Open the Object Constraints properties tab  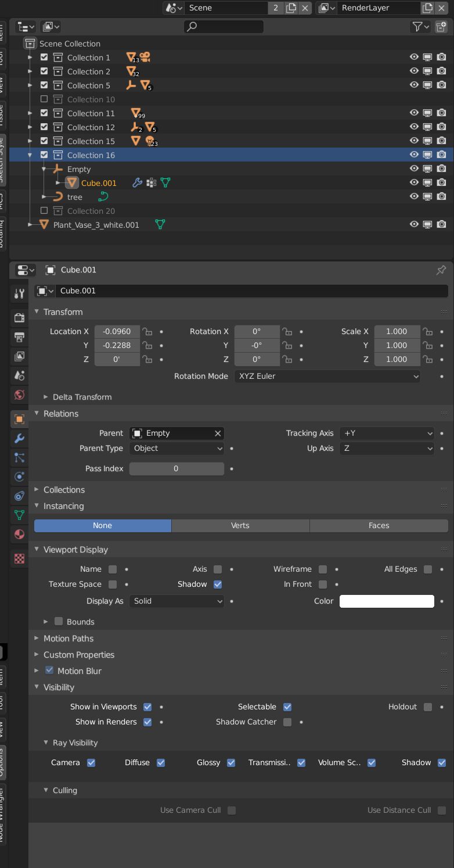coord(19,496)
